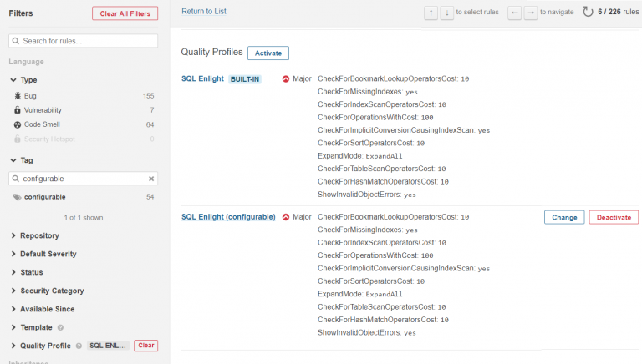Expand the Quality Profile filter

[x=13, y=346]
